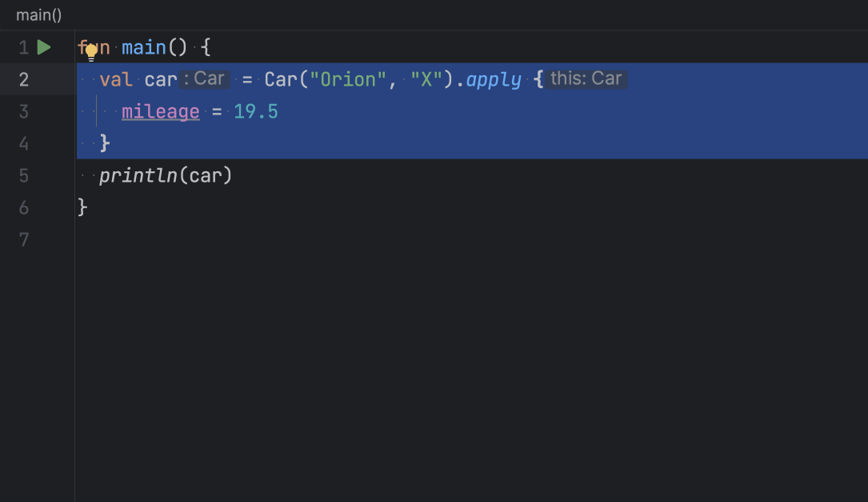868x502 pixels.
Task: Click the val keyword on line 2
Action: (x=116, y=79)
